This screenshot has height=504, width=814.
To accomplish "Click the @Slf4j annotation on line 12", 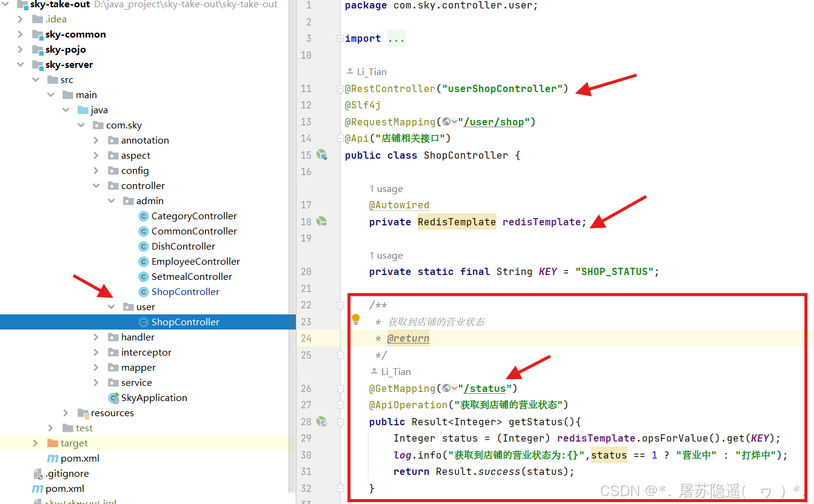I will [363, 105].
